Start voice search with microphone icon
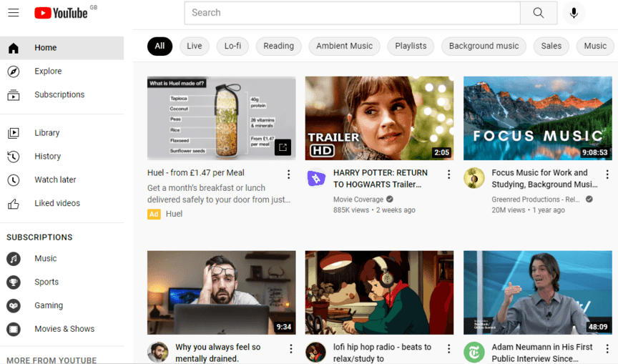Viewport: 618px width, 364px height. pos(574,13)
